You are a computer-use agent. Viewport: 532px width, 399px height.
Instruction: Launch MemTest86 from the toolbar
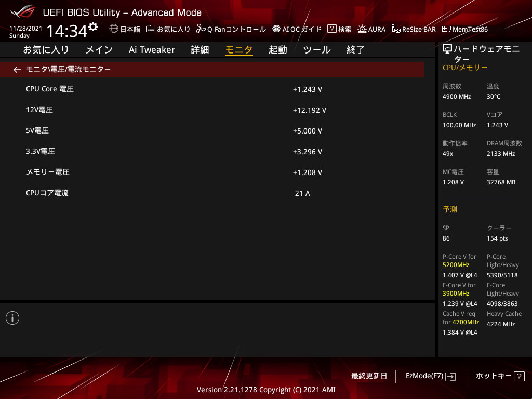pos(465,29)
